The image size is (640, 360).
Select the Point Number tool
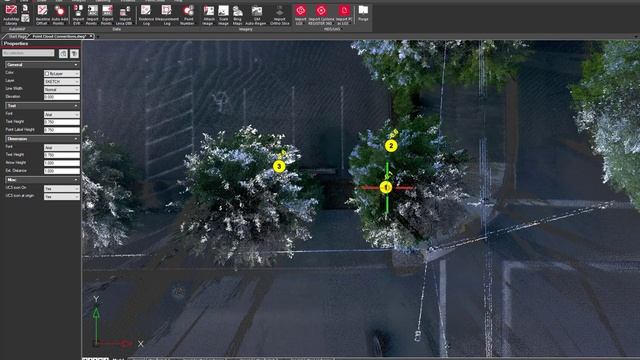coord(188,15)
